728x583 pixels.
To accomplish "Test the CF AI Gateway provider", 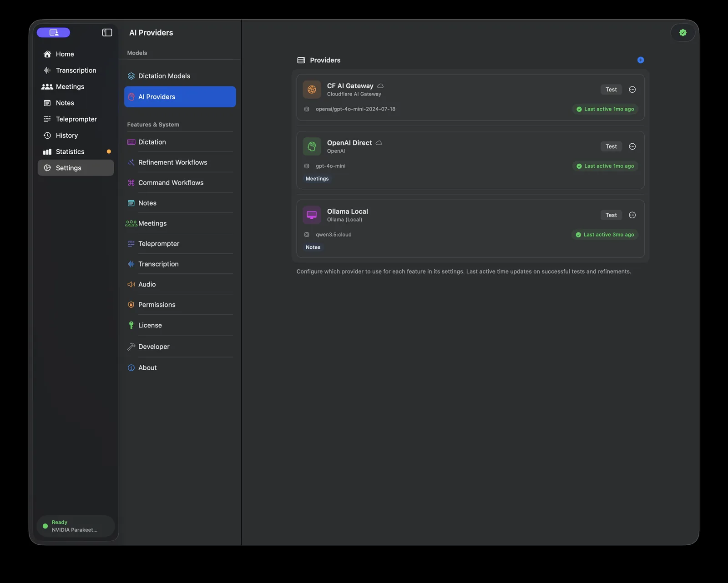I will click(611, 90).
